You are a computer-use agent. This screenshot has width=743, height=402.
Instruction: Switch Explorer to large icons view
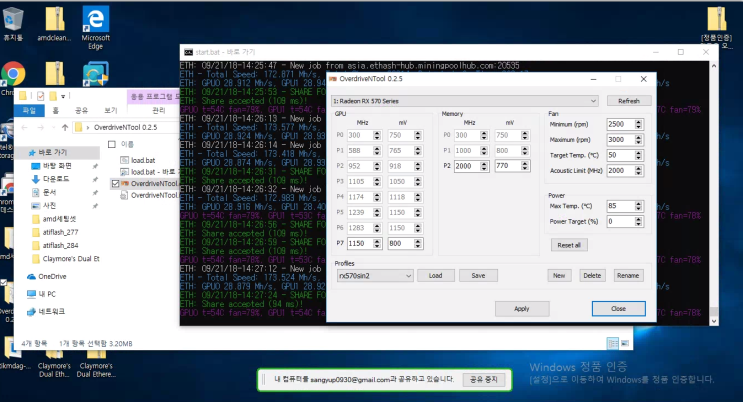(x=625, y=343)
